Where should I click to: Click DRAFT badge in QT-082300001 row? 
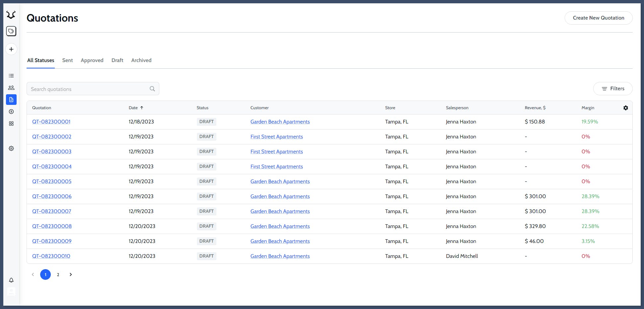pyautogui.click(x=206, y=122)
